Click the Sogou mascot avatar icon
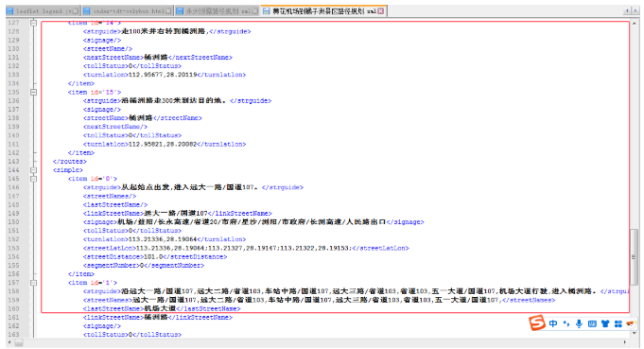The height and width of the screenshot is (349, 644). click(631, 323)
